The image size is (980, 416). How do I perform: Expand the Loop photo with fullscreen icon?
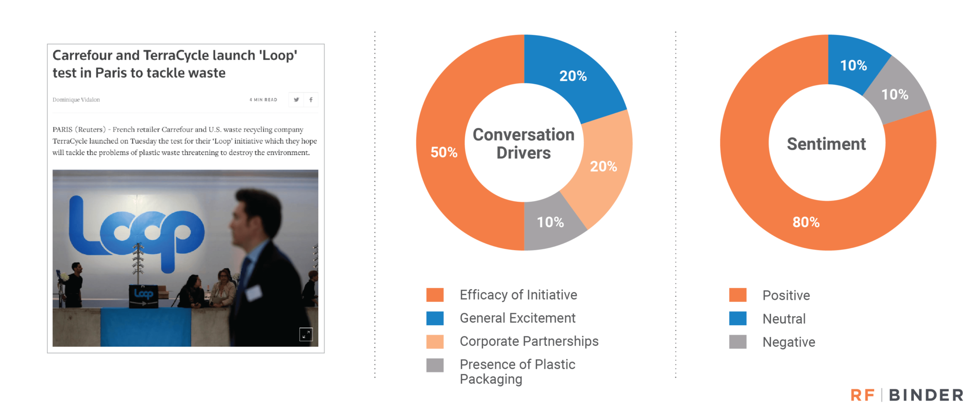(x=306, y=334)
